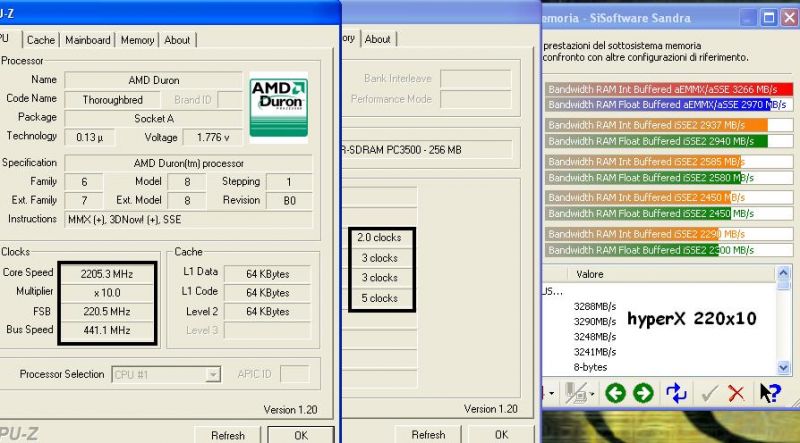The height and width of the screenshot is (443, 800).
Task: Click the 2.0 clocks timing value
Action: pyautogui.click(x=379, y=237)
